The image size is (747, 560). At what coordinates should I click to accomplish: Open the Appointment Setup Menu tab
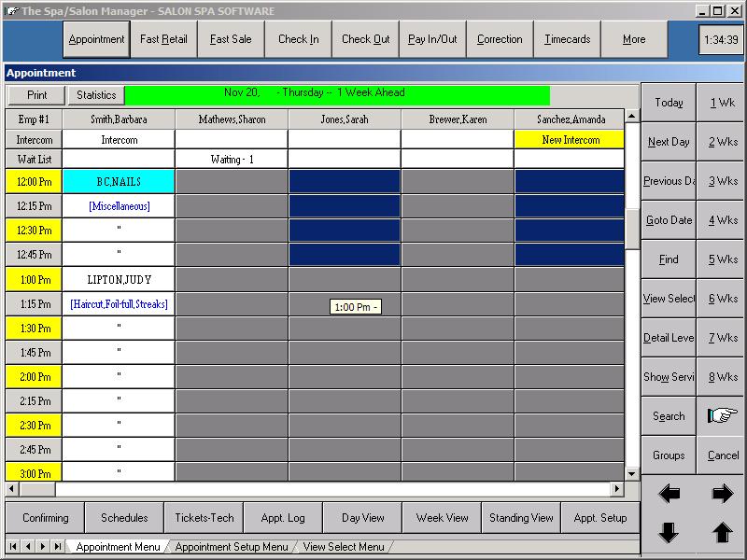coord(232,547)
